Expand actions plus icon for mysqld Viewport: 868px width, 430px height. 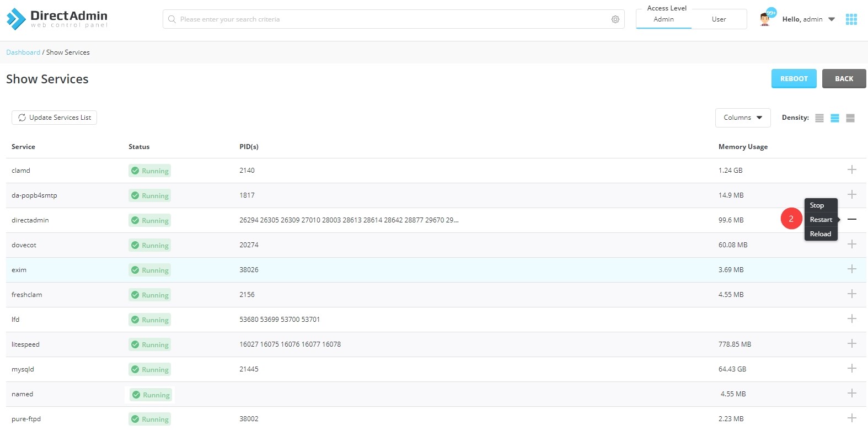(852, 368)
